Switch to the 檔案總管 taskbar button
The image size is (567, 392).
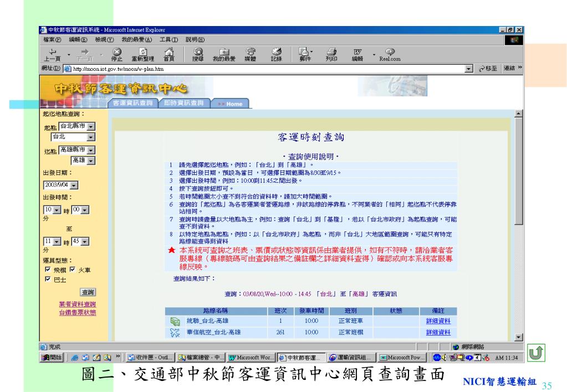pos(201,357)
